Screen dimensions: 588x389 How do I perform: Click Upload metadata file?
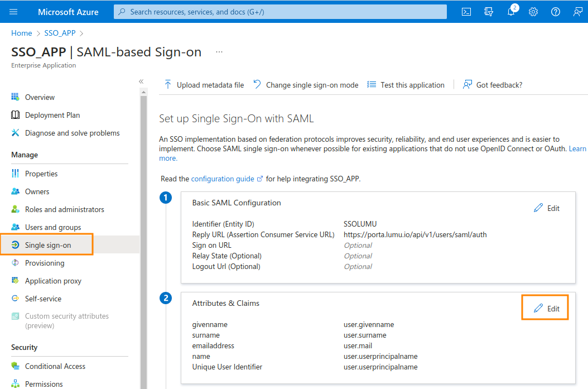(204, 85)
